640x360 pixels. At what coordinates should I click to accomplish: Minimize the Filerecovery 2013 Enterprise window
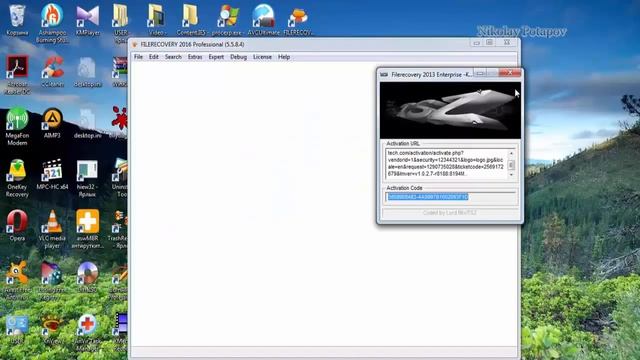[x=480, y=73]
